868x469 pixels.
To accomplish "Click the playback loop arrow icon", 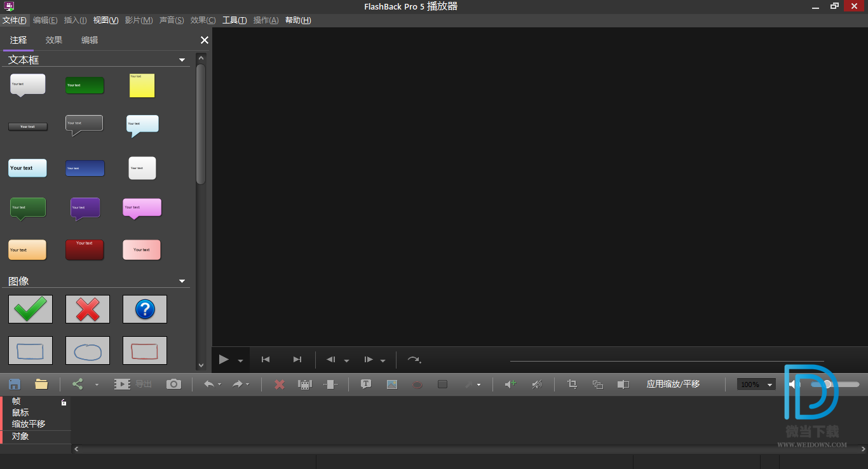I will click(x=414, y=360).
